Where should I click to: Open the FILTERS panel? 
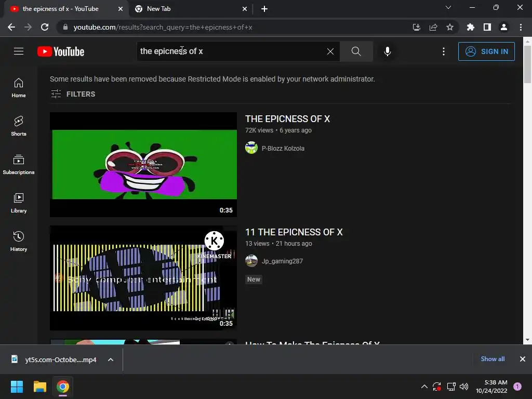(73, 94)
